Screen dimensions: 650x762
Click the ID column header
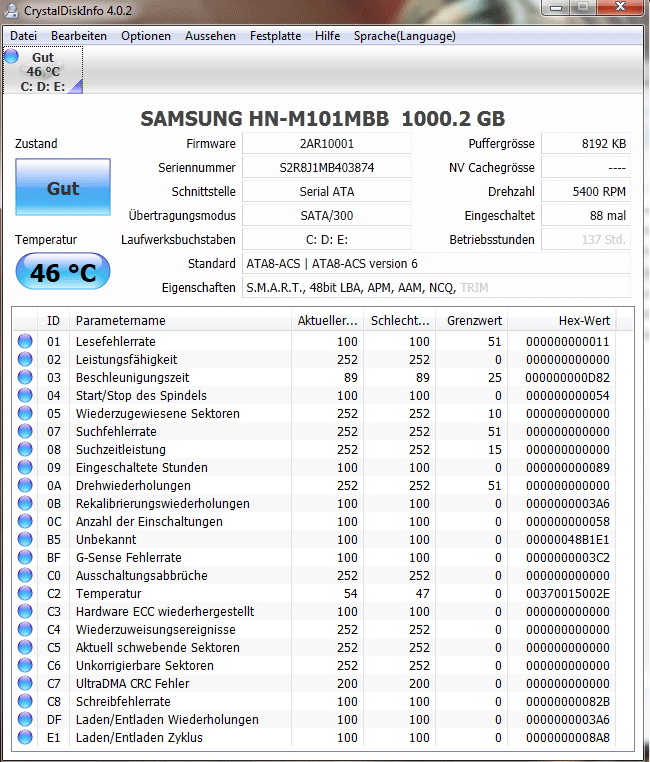(x=53, y=320)
